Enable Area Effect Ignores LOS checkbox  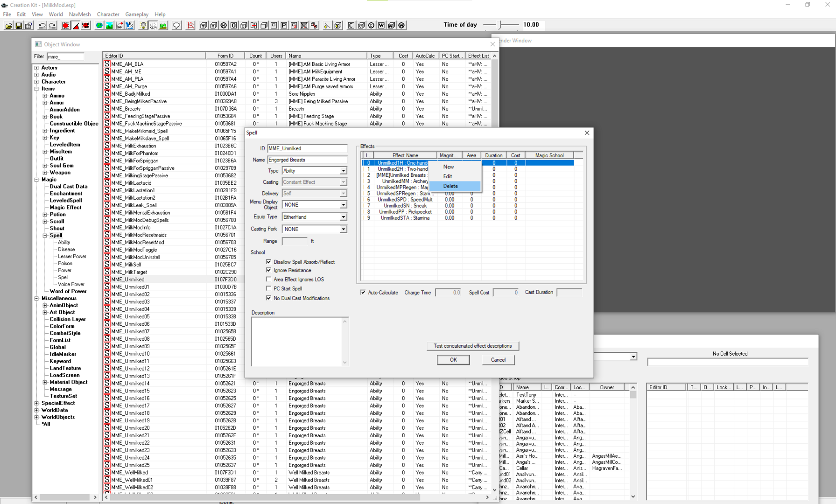[268, 280]
